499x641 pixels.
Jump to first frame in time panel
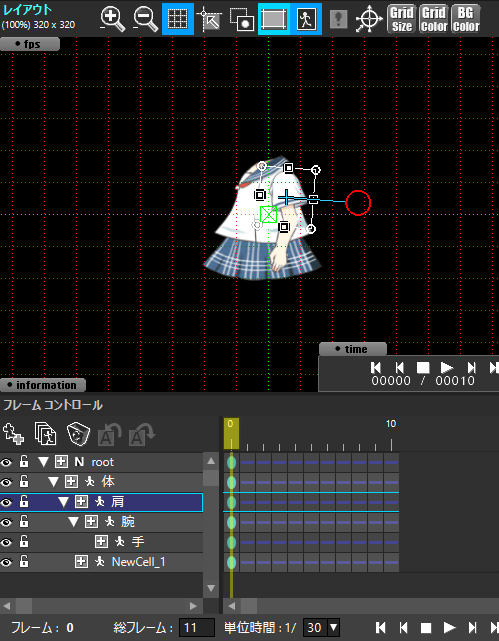pyautogui.click(x=376, y=368)
